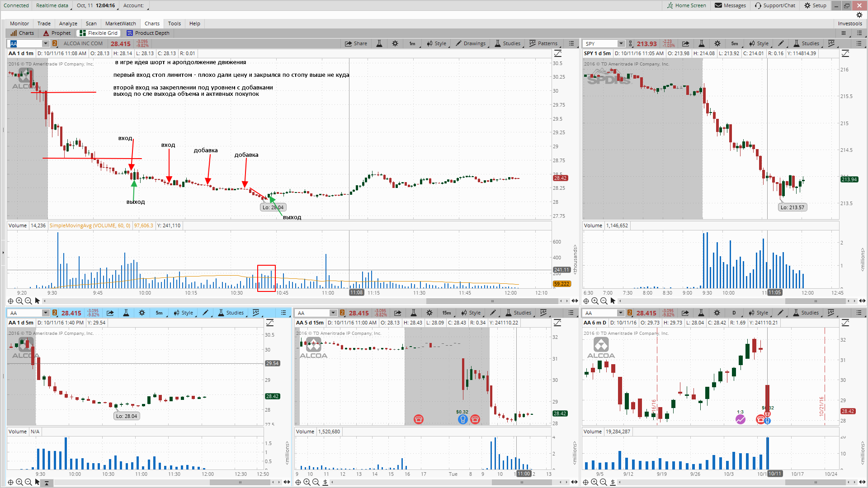
Task: Open the Trade tab
Action: [44, 23]
